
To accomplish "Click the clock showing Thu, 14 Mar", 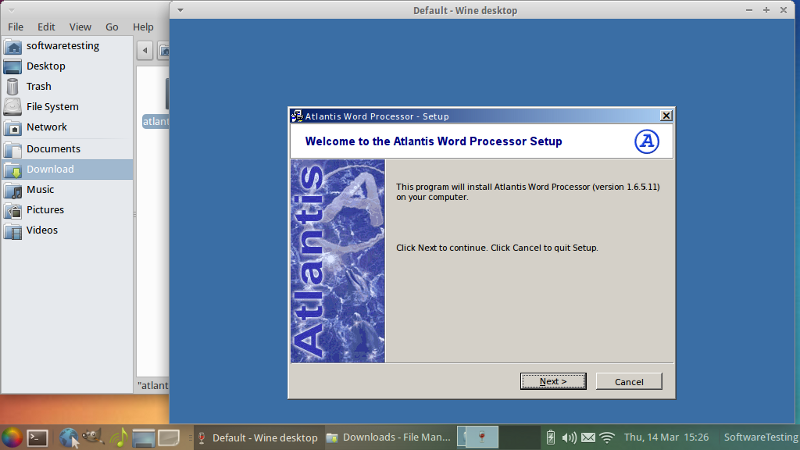I will tap(666, 437).
